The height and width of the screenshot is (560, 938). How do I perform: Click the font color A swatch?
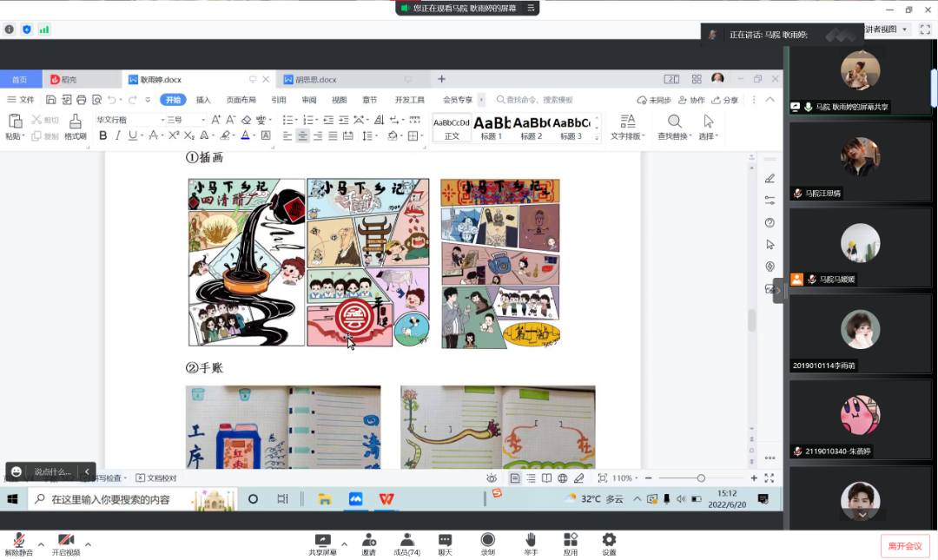click(x=245, y=135)
